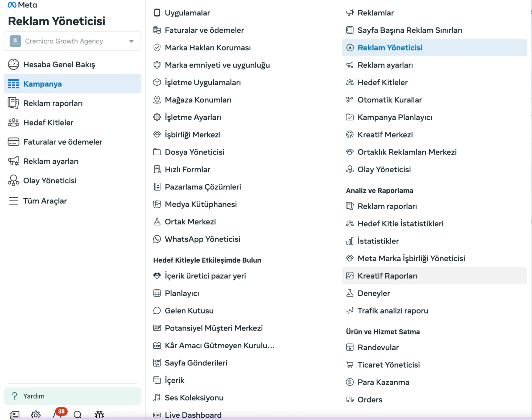Click the Hesaba Genel Bakış gauge icon
The width and height of the screenshot is (532, 420).
pyautogui.click(x=13, y=64)
